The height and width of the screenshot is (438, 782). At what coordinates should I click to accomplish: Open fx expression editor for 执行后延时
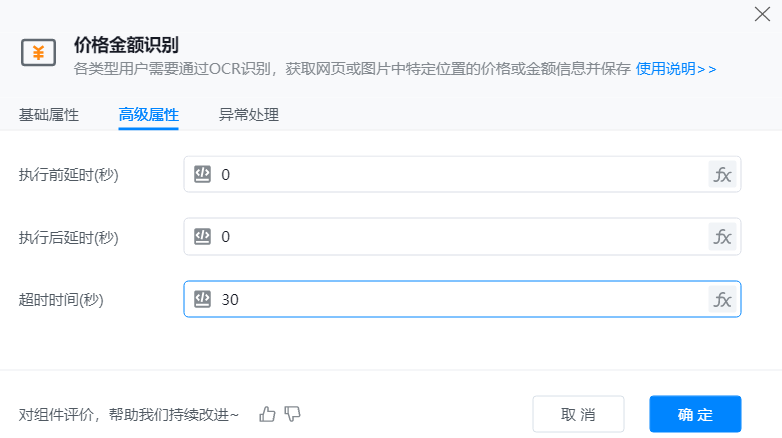pyautogui.click(x=722, y=237)
